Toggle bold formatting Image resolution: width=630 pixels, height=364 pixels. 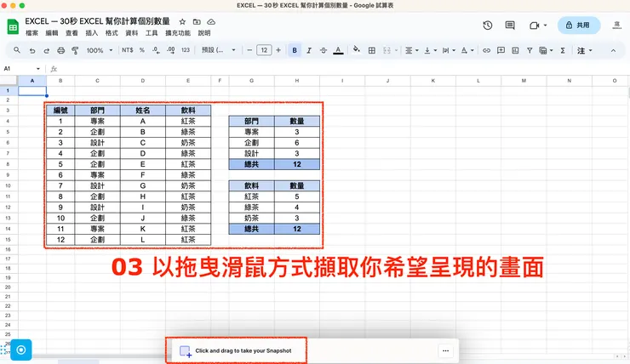point(295,50)
